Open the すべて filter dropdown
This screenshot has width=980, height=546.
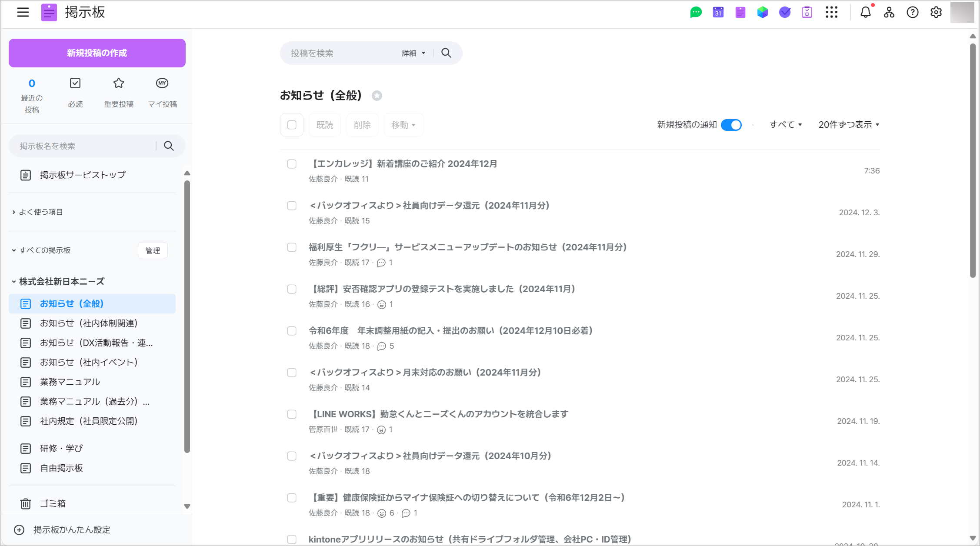785,125
